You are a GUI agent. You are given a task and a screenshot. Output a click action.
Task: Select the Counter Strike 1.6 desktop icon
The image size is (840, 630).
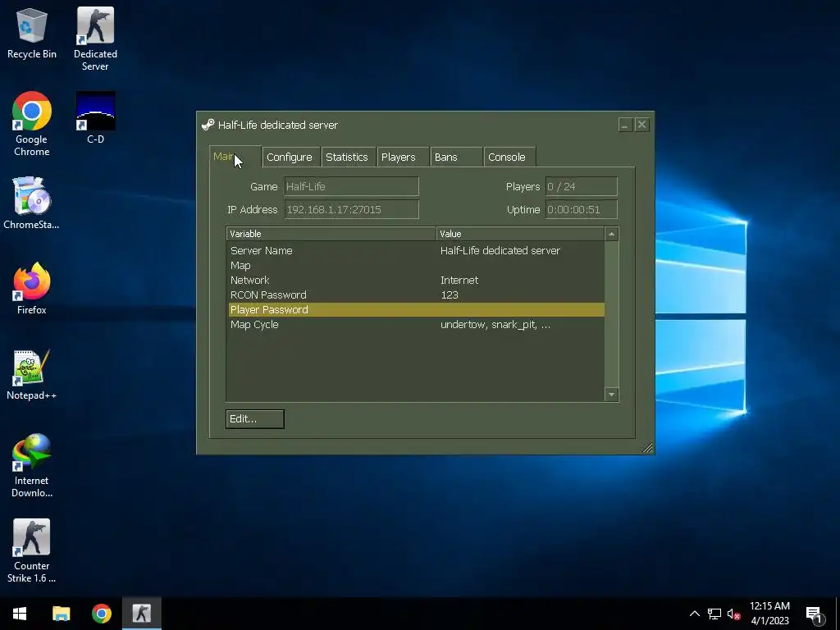(32, 550)
